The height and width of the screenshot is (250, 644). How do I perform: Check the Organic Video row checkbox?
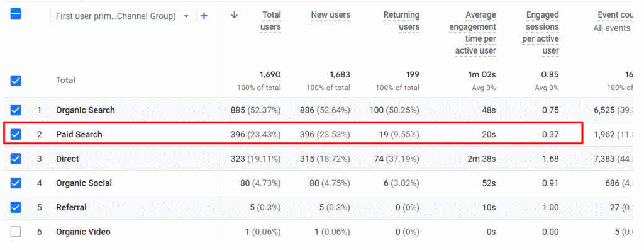click(x=16, y=232)
